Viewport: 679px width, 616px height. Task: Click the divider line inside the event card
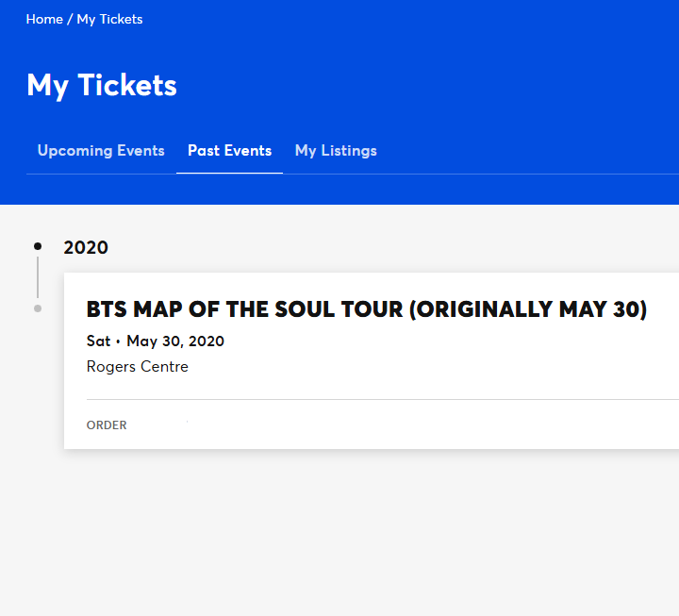click(383, 399)
